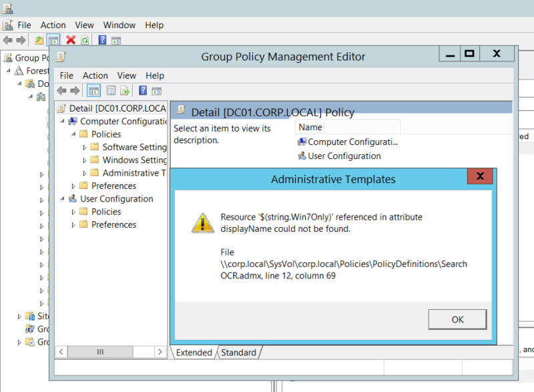
Task: Click the Refresh icon in the GPMC toolbar
Action: coord(85,39)
